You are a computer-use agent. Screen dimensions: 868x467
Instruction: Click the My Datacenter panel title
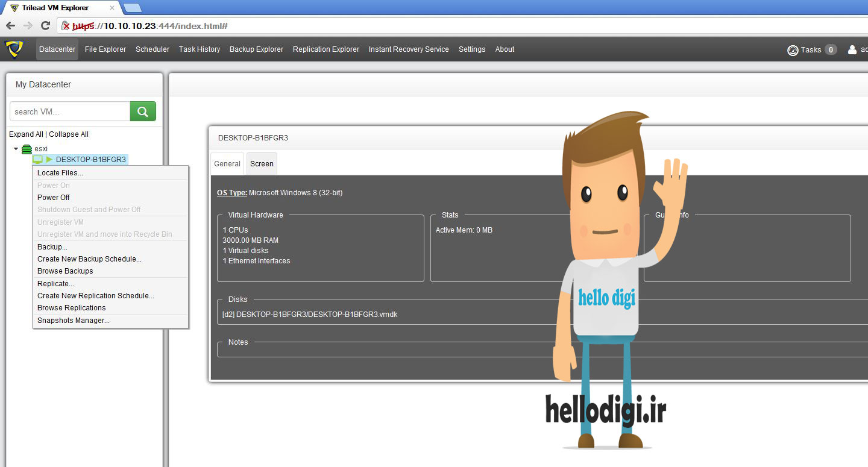43,84
